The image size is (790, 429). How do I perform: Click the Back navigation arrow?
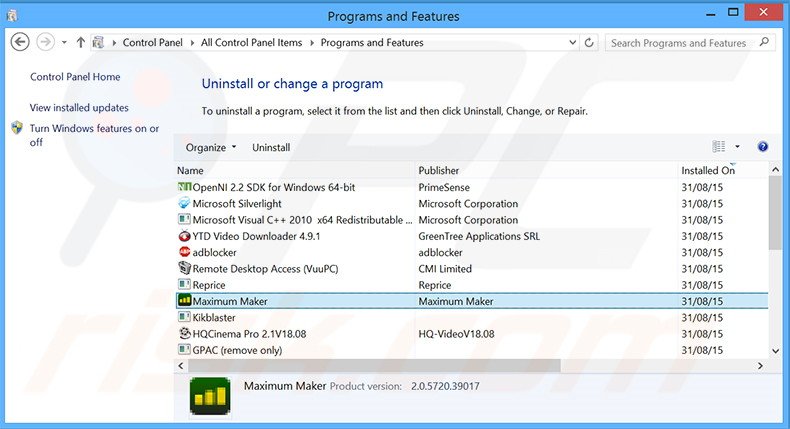pos(20,42)
